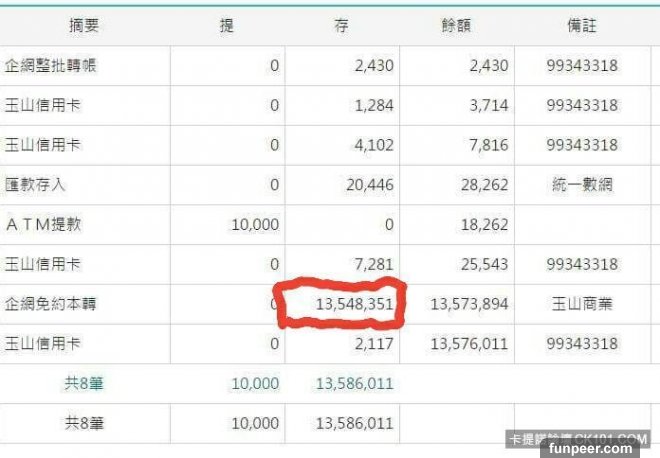
Task: Click the green 共8筆 summary label
Action: click(x=84, y=383)
